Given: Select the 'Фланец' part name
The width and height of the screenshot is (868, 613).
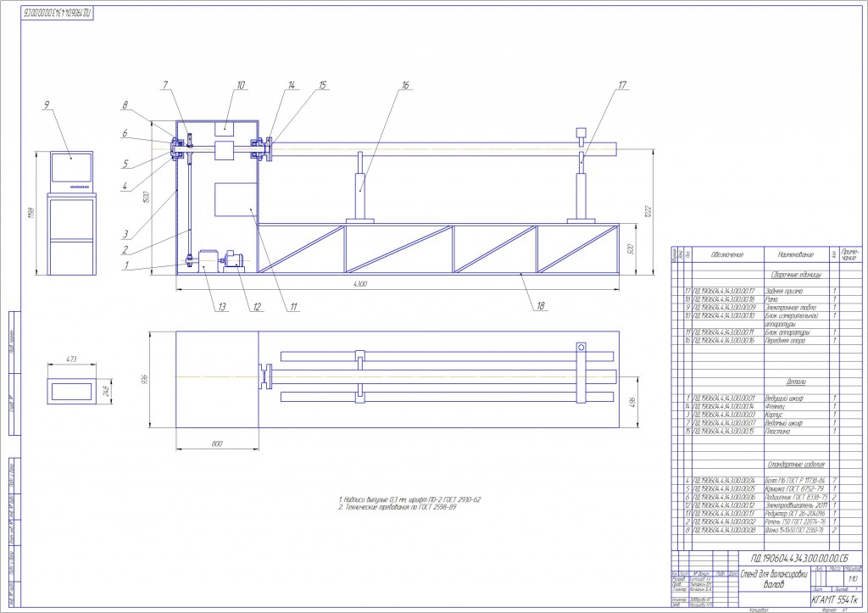Looking at the screenshot, I should (775, 406).
